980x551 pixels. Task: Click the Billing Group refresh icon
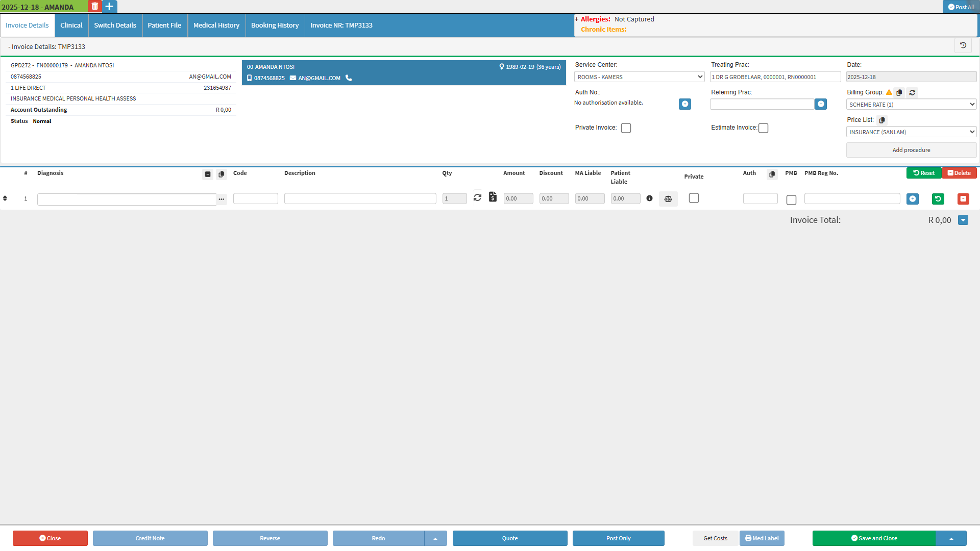[912, 92]
